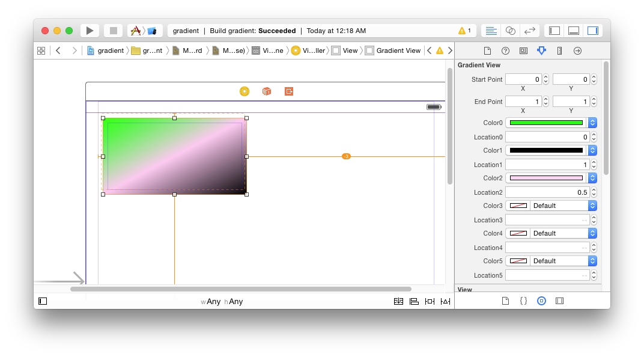Expand the Color2 dropdown arrow

(592, 178)
